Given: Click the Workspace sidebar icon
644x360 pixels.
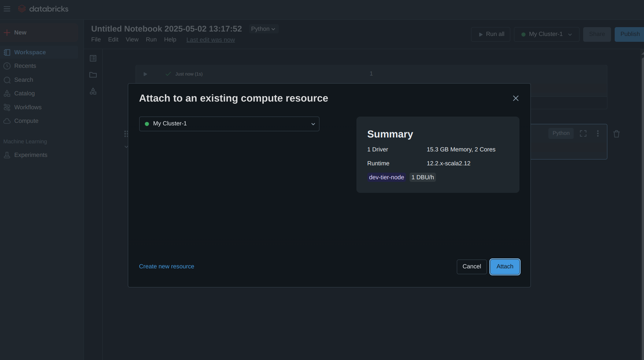Looking at the screenshot, I should 7,52.
